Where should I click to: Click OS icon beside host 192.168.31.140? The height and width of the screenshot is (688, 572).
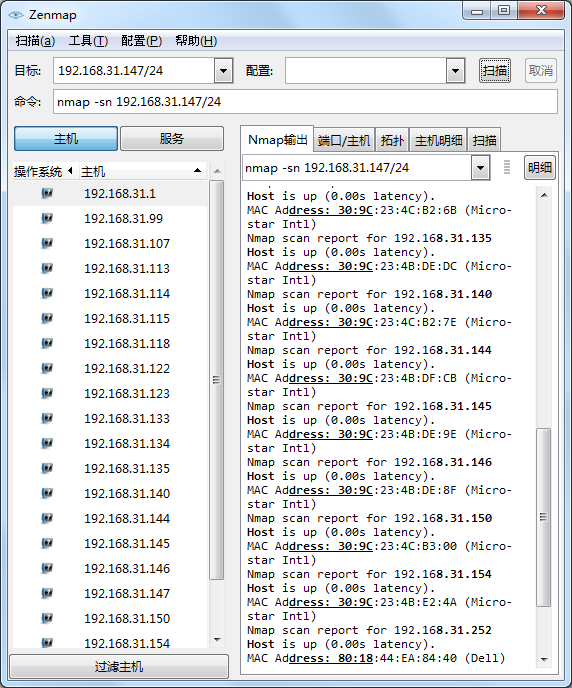(x=47, y=493)
